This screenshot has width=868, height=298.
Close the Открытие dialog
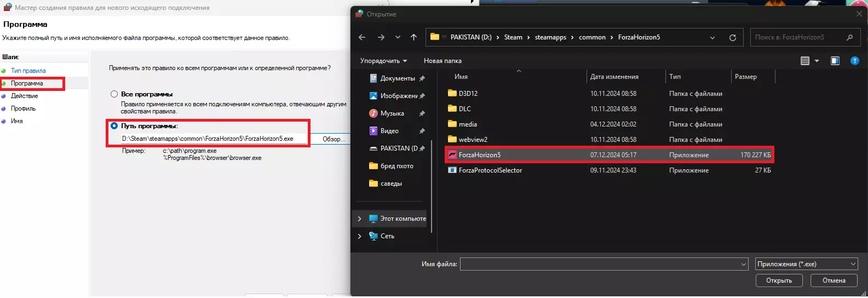click(x=859, y=14)
